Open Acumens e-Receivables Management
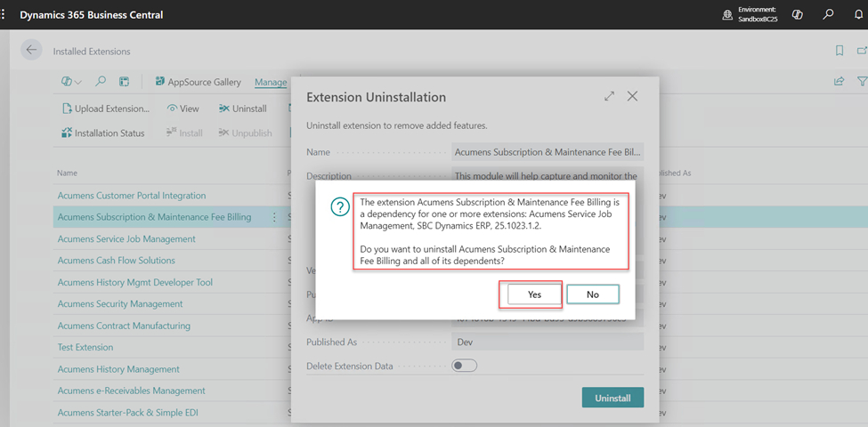Image resolution: width=868 pixels, height=427 pixels. pos(131,391)
